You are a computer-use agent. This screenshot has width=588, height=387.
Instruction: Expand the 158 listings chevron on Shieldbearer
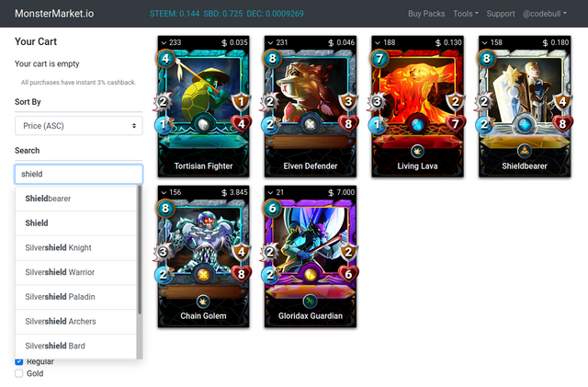coord(484,43)
